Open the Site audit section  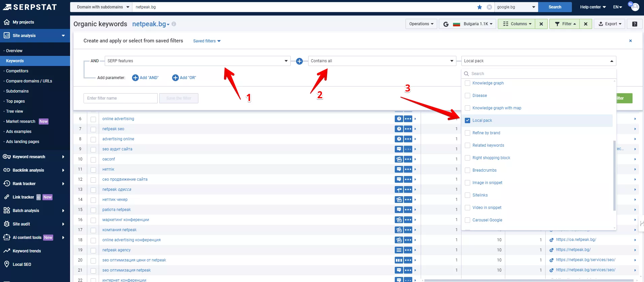(35, 224)
